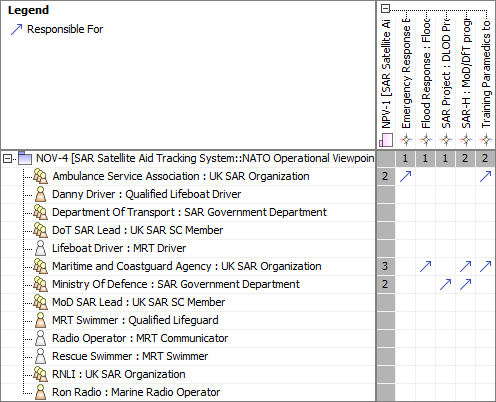
Task: Collapse the NPV-1 column group
Action: click(x=385, y=8)
